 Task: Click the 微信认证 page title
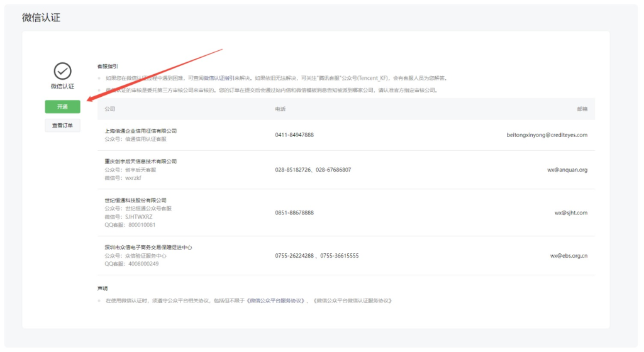pos(42,18)
